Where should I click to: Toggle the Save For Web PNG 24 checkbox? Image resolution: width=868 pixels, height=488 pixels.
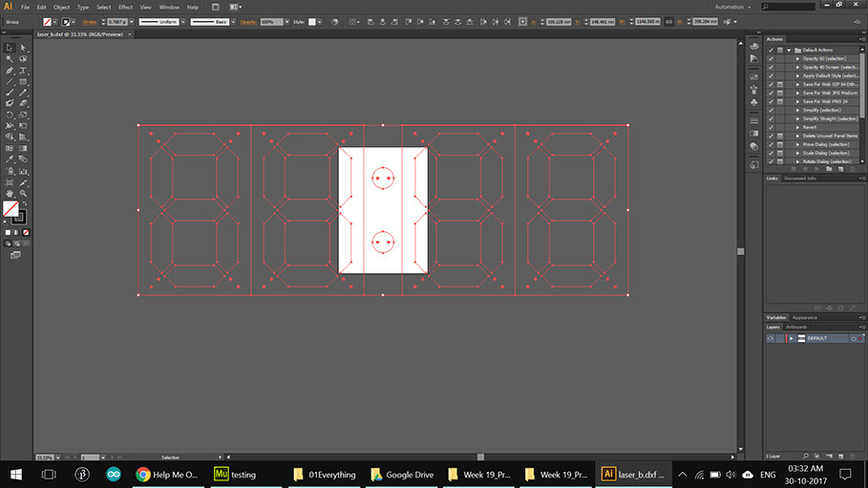pos(771,101)
